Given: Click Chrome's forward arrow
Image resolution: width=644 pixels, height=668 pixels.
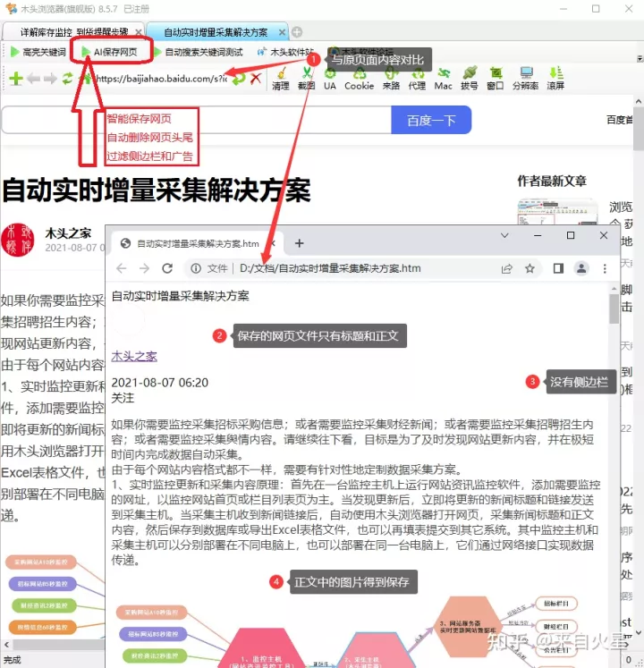Looking at the screenshot, I should [x=145, y=268].
